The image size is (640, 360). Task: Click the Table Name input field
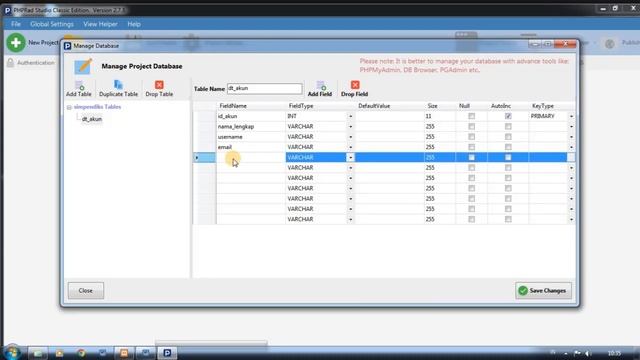(264, 89)
